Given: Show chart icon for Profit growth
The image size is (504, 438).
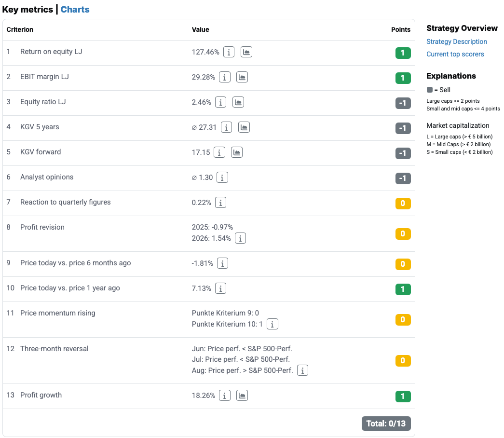Looking at the screenshot, I should coord(242,396).
